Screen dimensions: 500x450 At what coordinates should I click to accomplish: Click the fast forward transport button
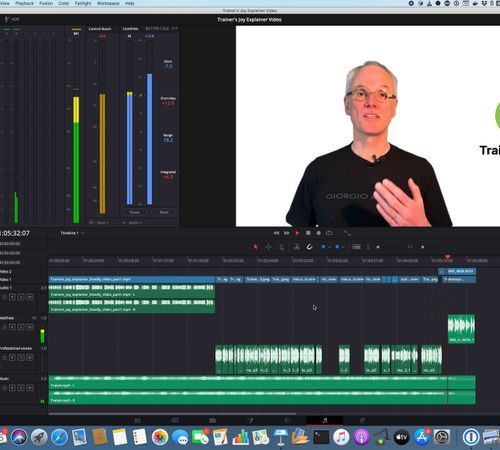287,233
